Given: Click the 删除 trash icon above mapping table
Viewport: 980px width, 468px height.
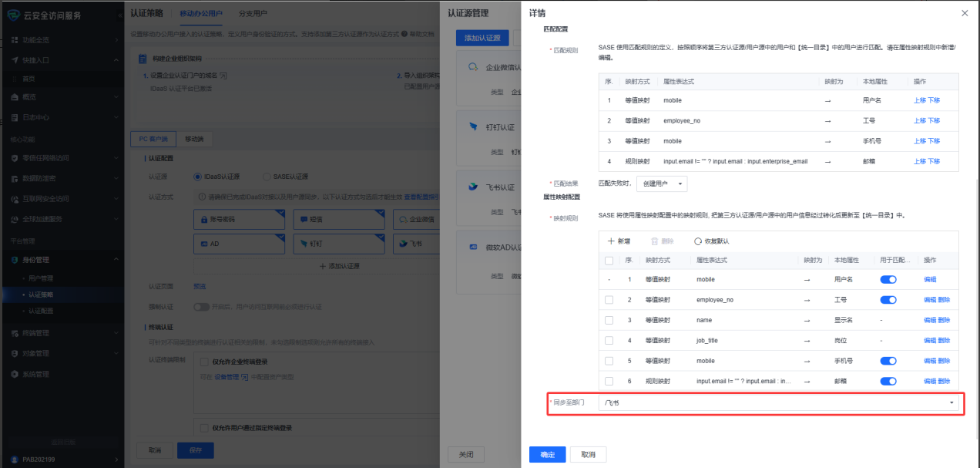Looking at the screenshot, I should [x=655, y=241].
